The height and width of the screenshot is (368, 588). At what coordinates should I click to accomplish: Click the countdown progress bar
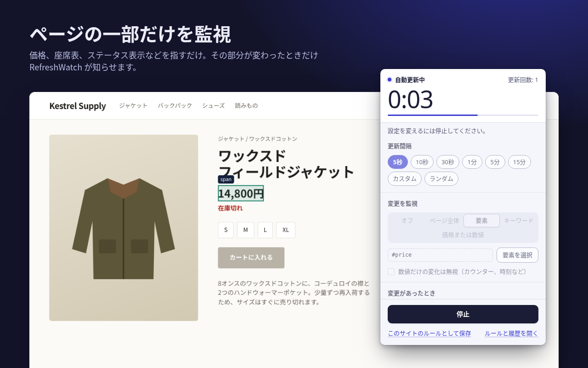pyautogui.click(x=463, y=115)
